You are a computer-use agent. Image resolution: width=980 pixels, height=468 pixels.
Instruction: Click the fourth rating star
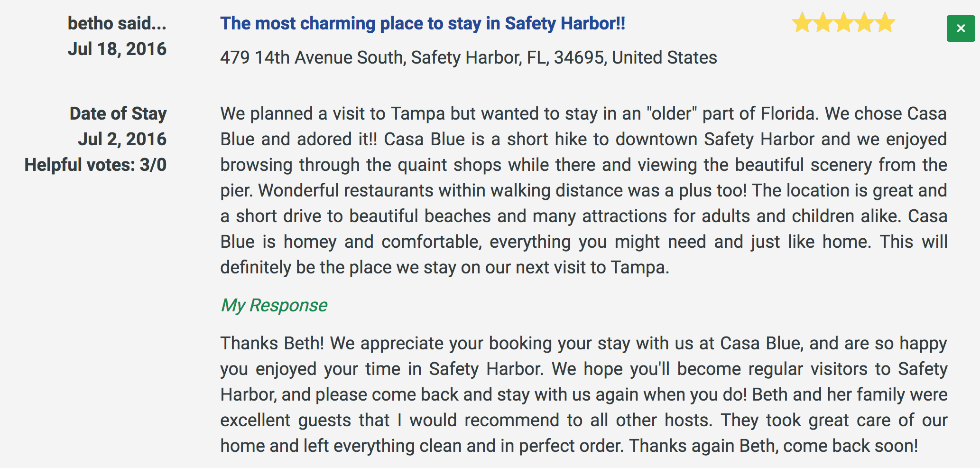coord(865,23)
